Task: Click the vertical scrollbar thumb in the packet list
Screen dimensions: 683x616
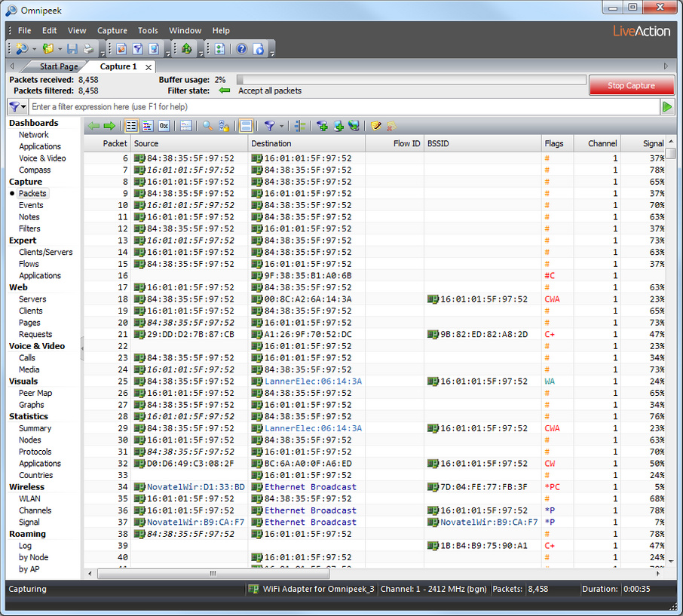Action: [671, 153]
